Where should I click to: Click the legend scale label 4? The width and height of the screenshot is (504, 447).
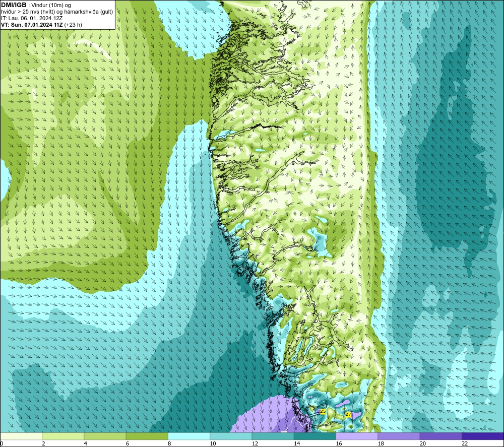click(86, 443)
